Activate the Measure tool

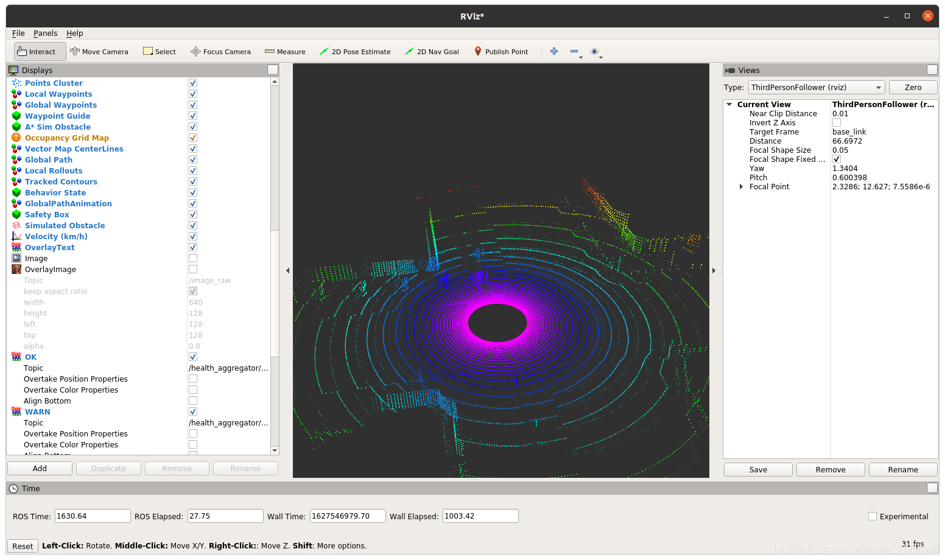(284, 51)
